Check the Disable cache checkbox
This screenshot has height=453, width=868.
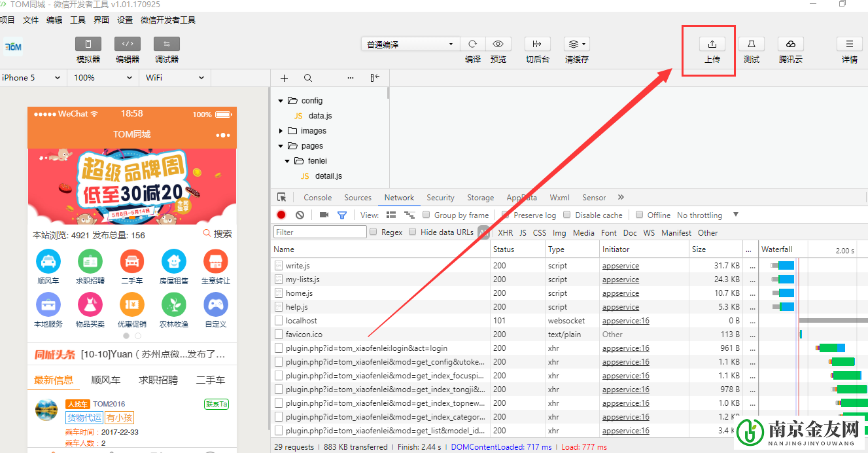coord(567,215)
